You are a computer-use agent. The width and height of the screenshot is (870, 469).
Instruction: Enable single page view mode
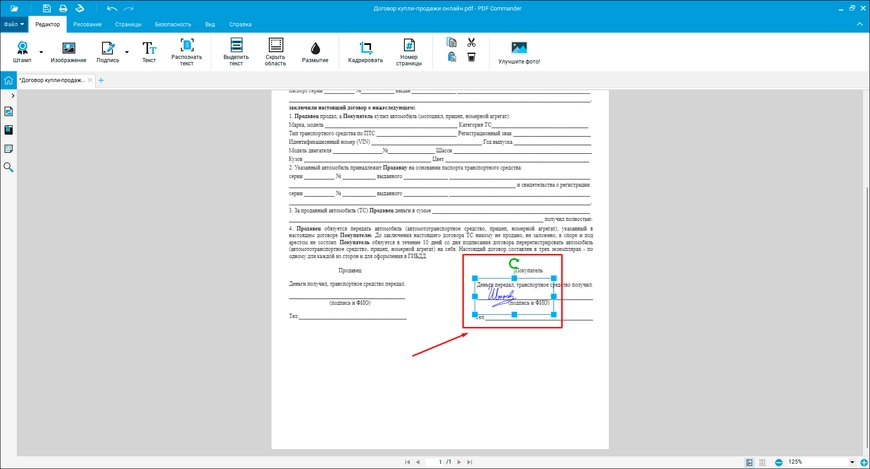[x=749, y=462]
